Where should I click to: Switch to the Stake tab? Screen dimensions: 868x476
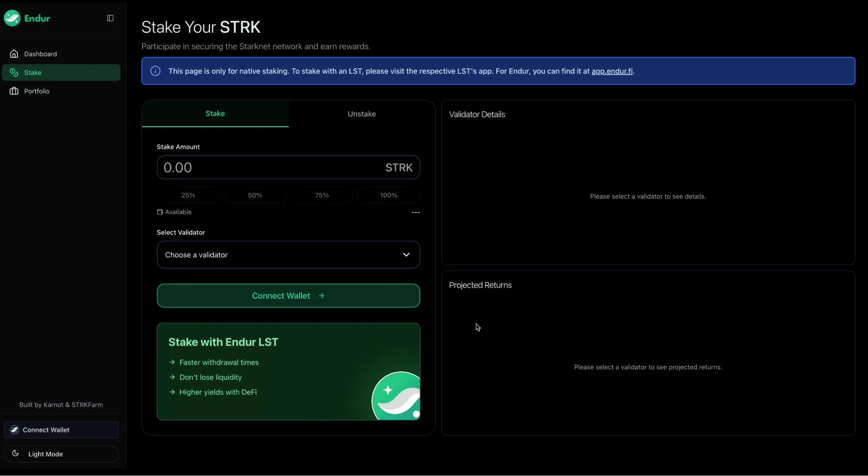215,113
